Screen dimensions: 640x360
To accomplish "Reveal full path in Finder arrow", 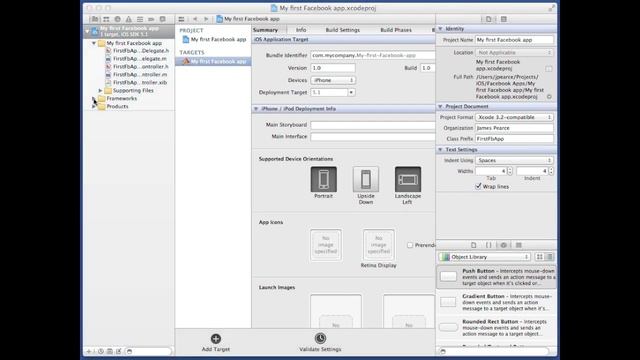I will point(549,97).
